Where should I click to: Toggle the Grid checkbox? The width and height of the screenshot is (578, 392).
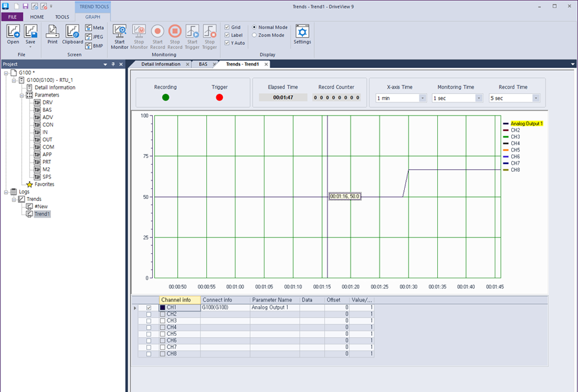(227, 27)
